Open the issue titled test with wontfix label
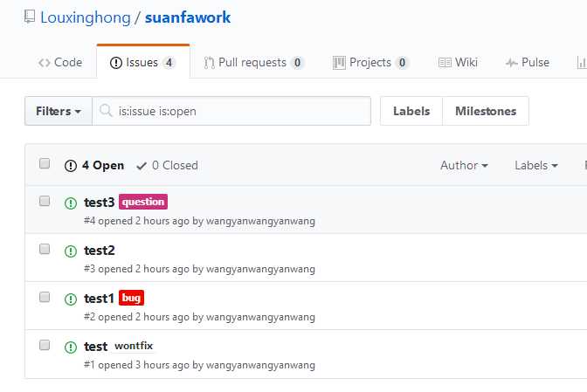Viewport: 587px width, 392px height. [95, 347]
